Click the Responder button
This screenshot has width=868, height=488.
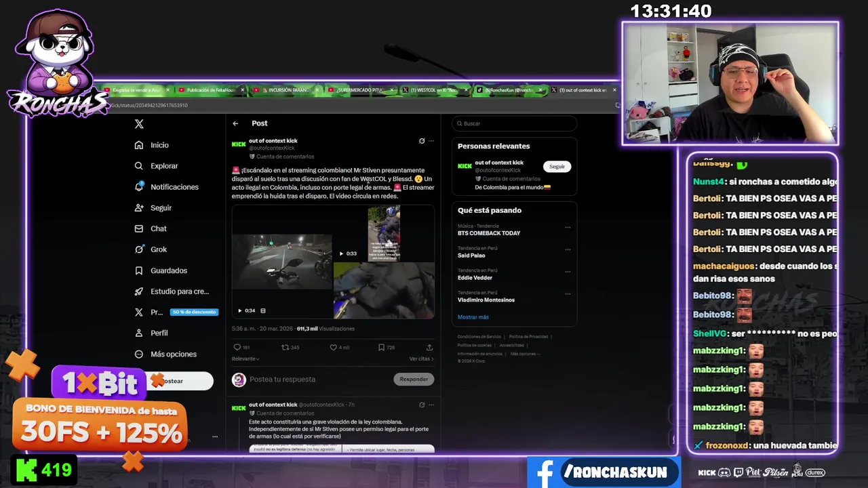[x=414, y=380]
